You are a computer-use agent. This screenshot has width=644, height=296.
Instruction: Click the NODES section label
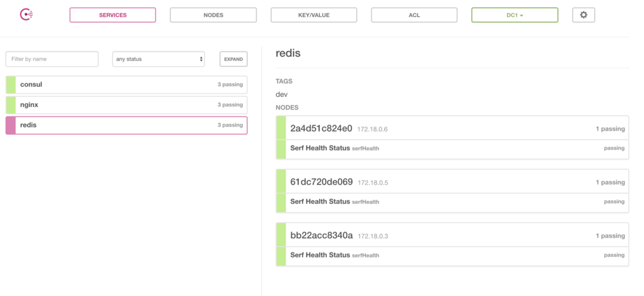[x=287, y=108]
